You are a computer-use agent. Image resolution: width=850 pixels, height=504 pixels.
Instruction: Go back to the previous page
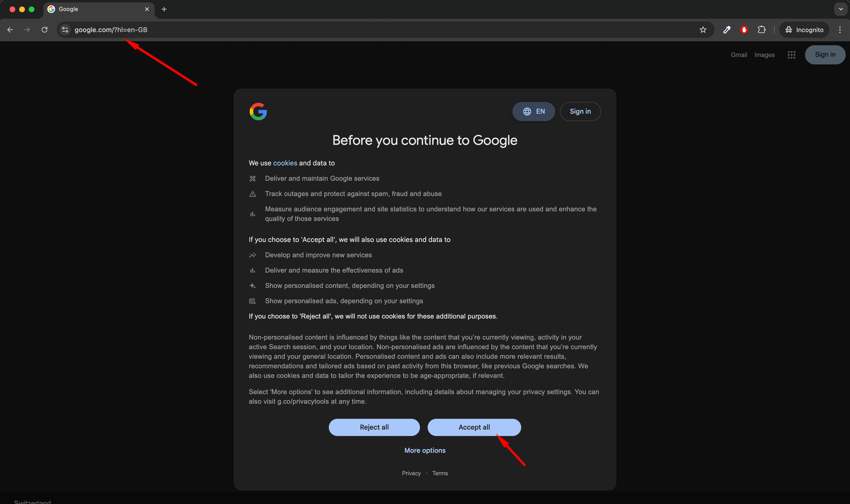coord(10,30)
